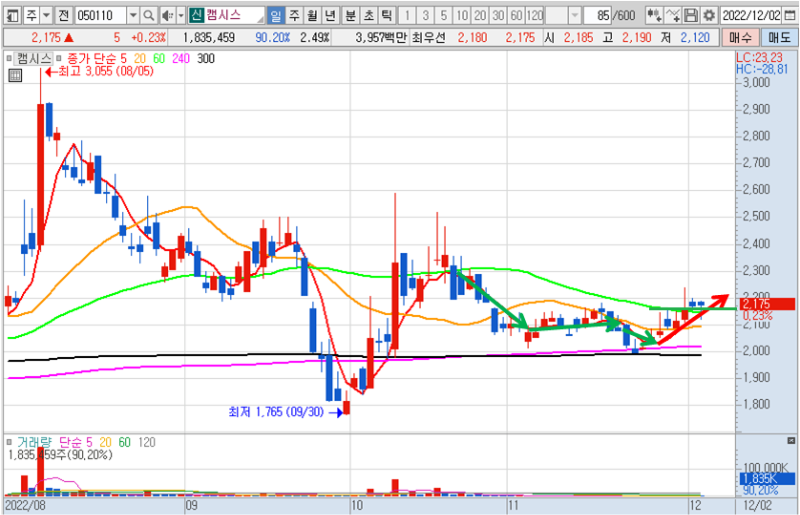Click the small square before 캠시스 legend
This screenshot has height=515, width=800.
9,59
